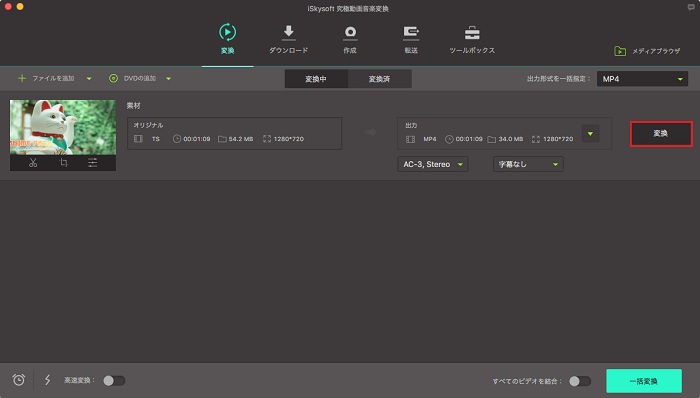Open the MP4 output format dropdown

point(642,79)
